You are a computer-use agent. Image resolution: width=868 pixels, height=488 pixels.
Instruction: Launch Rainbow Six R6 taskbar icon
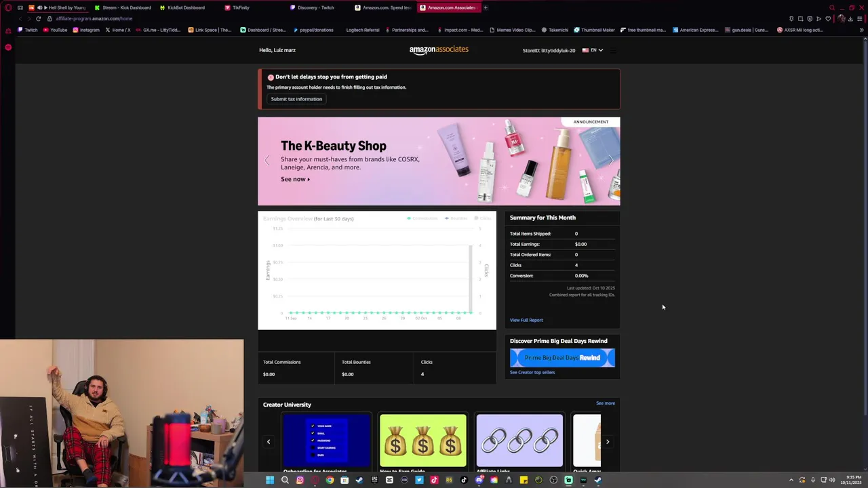[x=449, y=480]
